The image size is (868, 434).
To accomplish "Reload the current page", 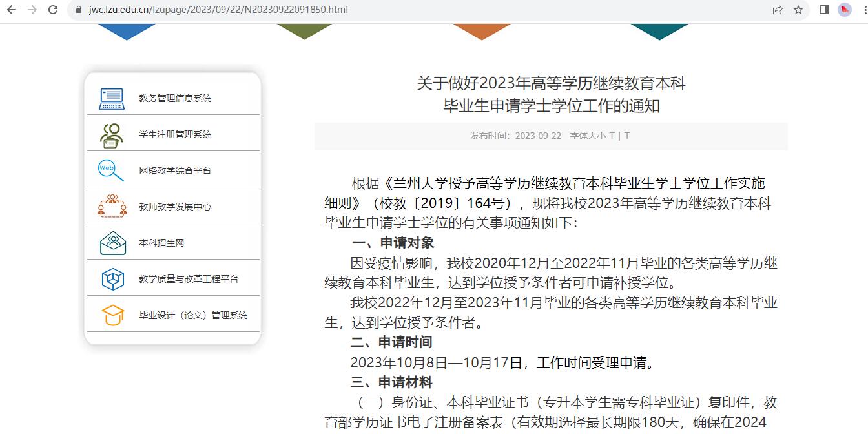I will click(x=53, y=10).
